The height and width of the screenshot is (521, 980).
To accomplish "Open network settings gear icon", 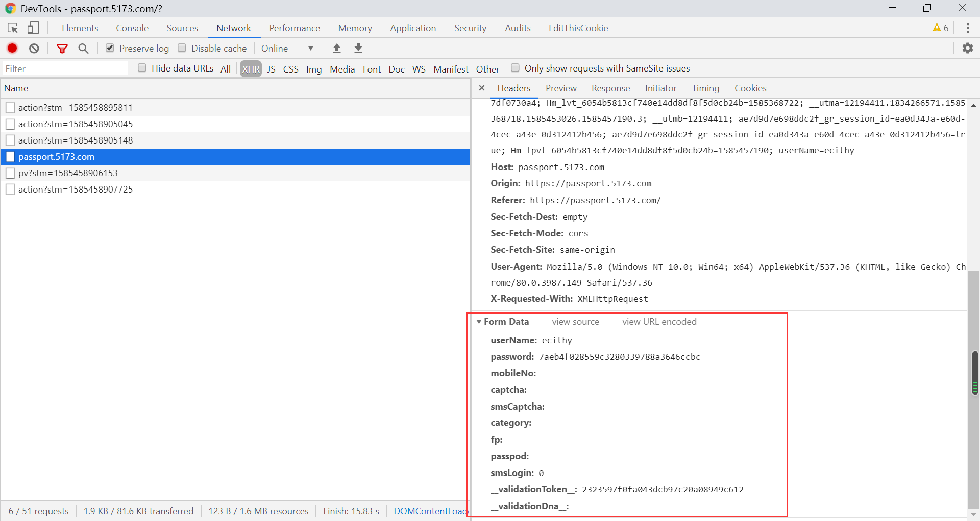I will click(x=968, y=48).
